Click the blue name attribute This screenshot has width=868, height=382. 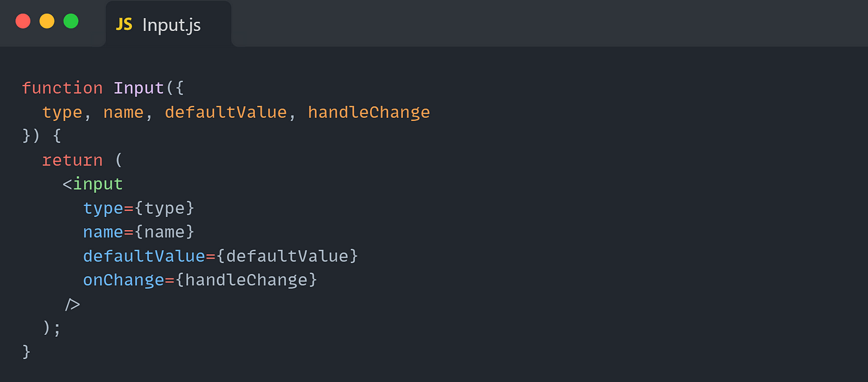[103, 233]
